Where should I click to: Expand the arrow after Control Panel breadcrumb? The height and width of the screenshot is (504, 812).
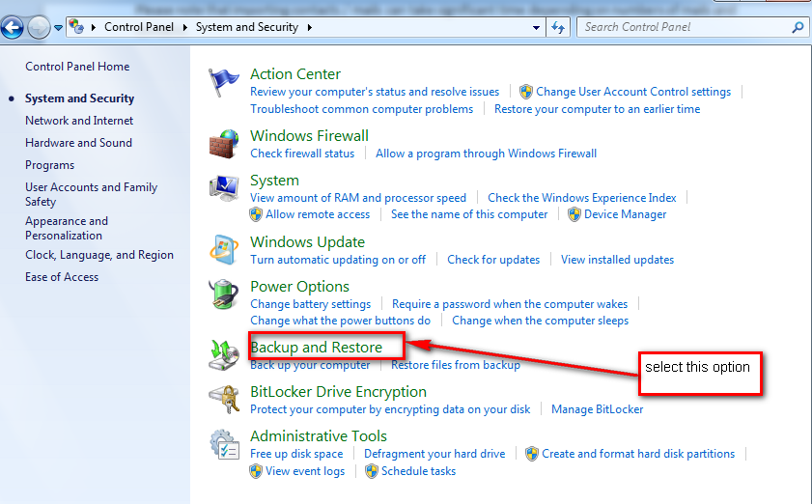[184, 27]
